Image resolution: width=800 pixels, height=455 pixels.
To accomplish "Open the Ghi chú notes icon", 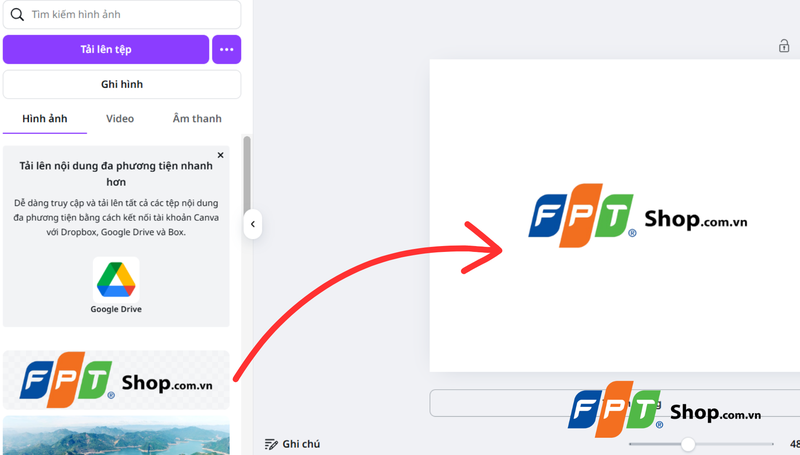I will pyautogui.click(x=271, y=444).
